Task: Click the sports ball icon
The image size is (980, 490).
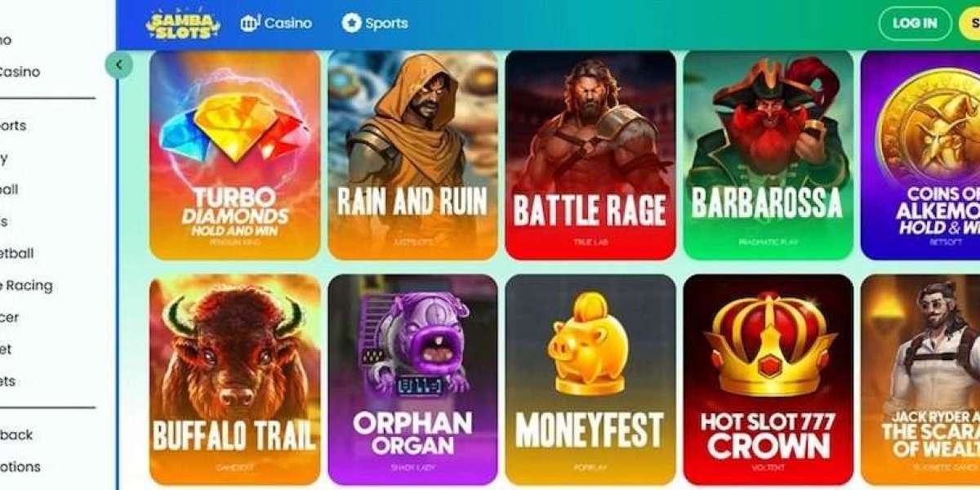Action: pyautogui.click(x=351, y=23)
